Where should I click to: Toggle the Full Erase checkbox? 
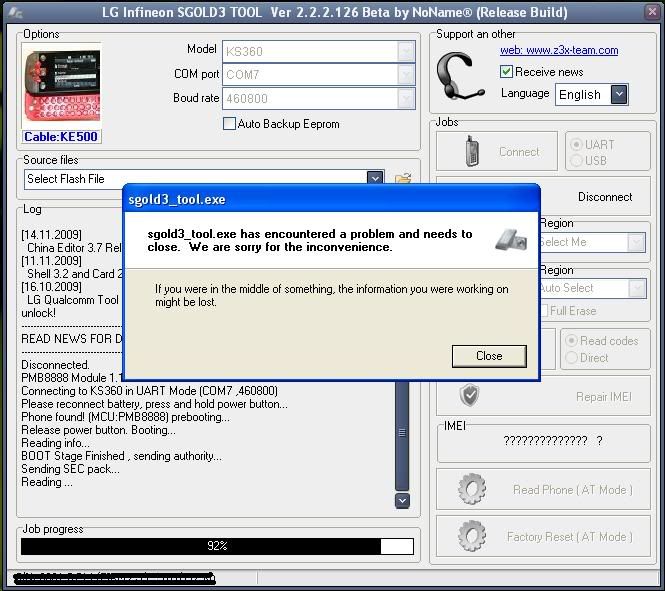[545, 311]
